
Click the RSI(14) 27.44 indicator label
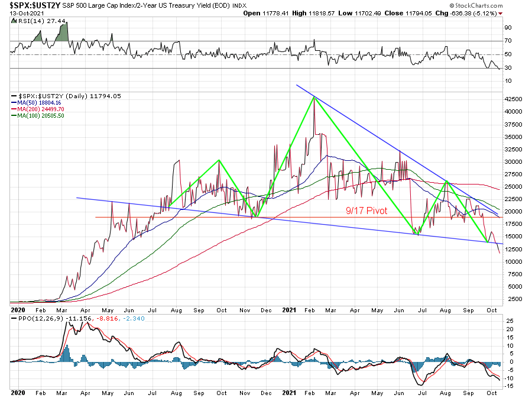[x=41, y=21]
